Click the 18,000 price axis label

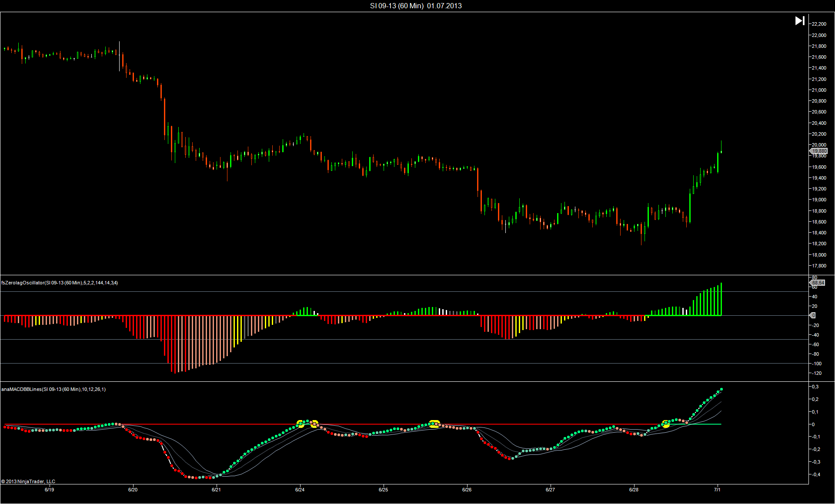tap(819, 255)
